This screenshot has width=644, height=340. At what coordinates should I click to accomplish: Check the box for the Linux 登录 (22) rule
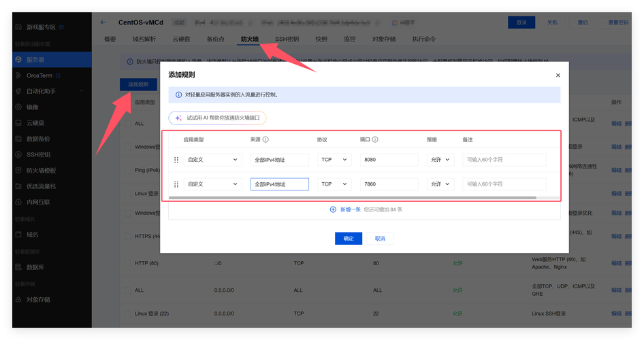[127, 313]
